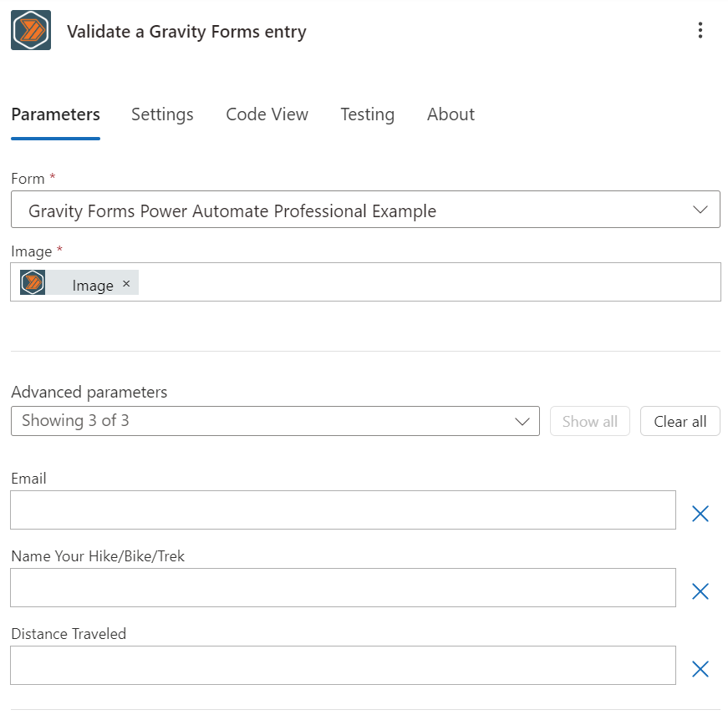Image resolution: width=728 pixels, height=720 pixels.
Task: Focus the Email input field
Action: pyautogui.click(x=344, y=510)
